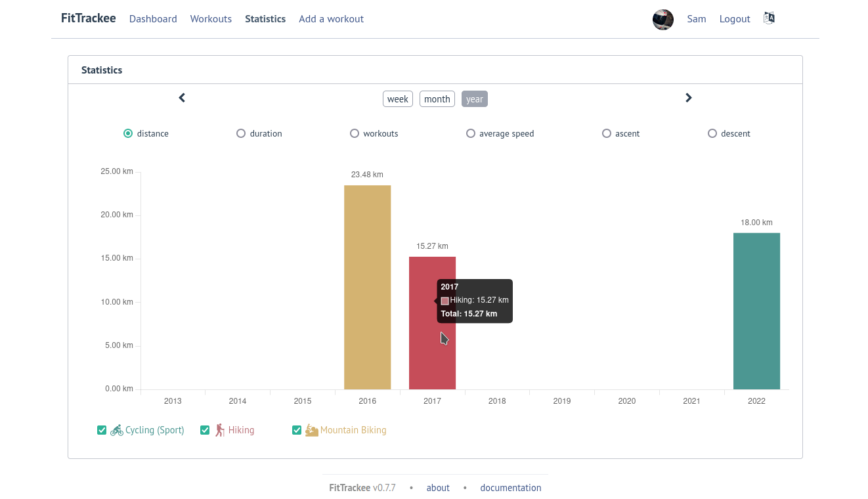Uncheck the Cycling (Sport) checkbox
868x499 pixels.
point(102,430)
